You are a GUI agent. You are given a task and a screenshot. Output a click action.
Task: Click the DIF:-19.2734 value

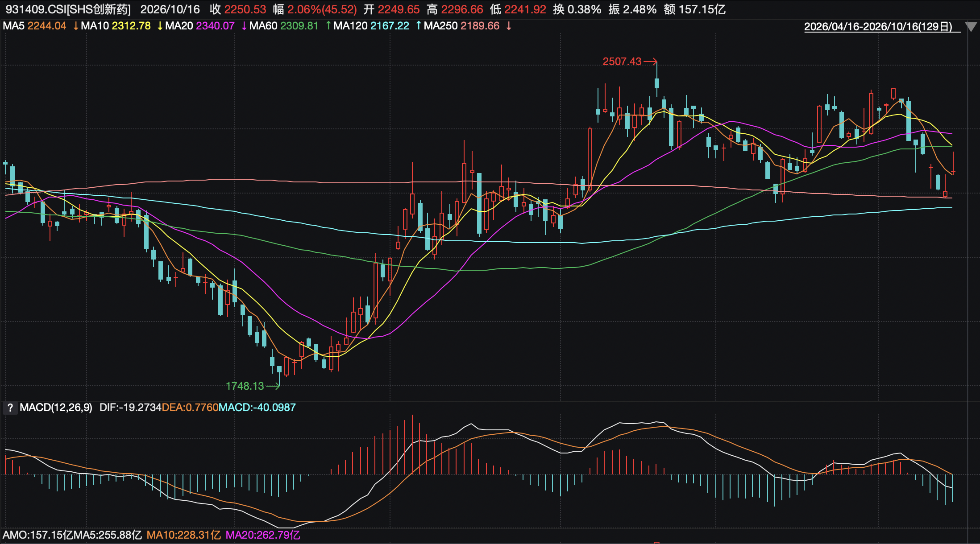pos(130,408)
